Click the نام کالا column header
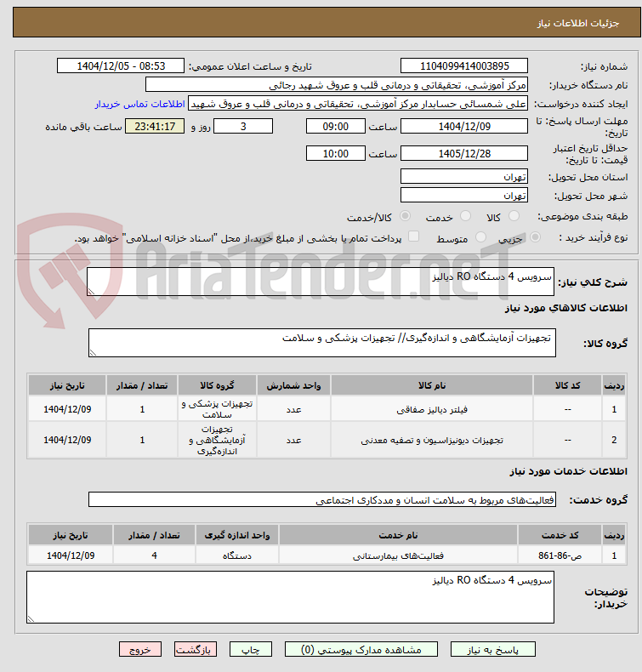 [x=432, y=385]
